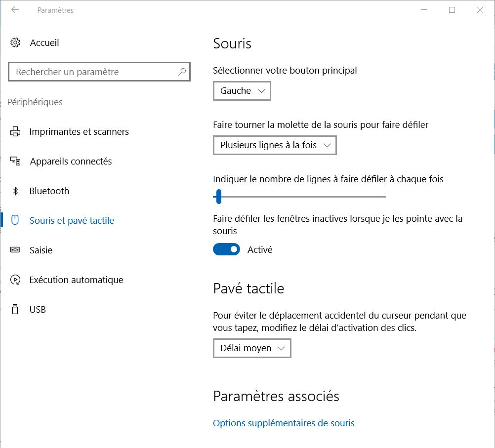
Task: Click the USB drive icon
Action: pyautogui.click(x=15, y=310)
